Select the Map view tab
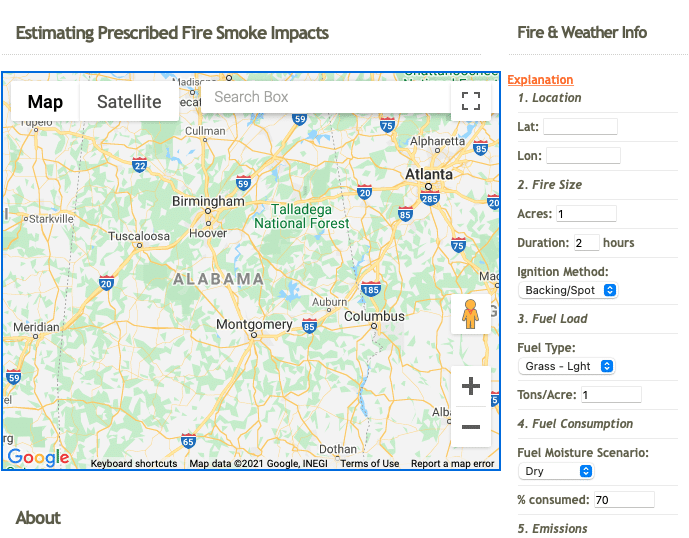The height and width of the screenshot is (538, 689). click(45, 102)
